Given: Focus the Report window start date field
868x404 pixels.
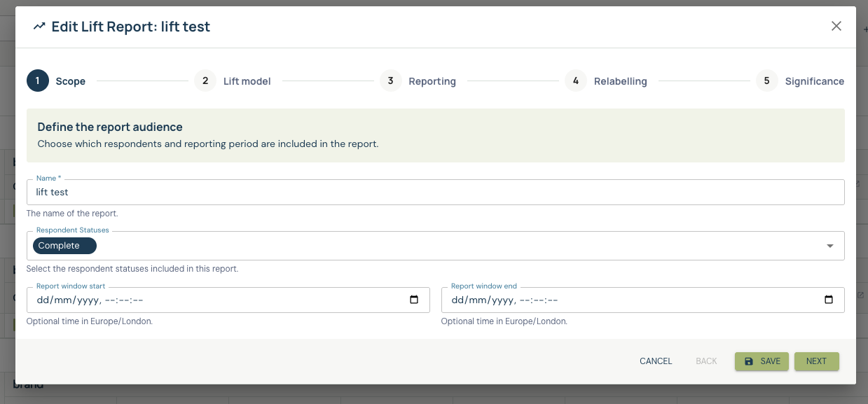Looking at the screenshot, I should click(x=228, y=300).
